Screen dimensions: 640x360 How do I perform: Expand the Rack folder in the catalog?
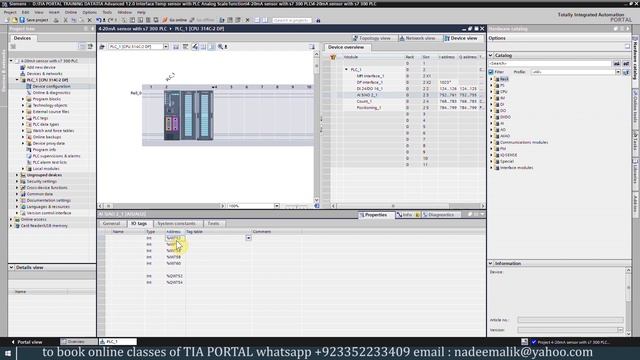[491, 79]
